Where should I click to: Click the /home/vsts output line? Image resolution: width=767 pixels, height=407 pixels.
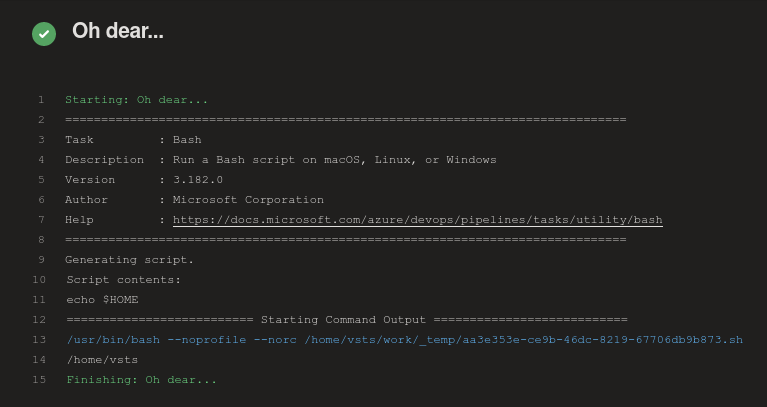coord(102,360)
